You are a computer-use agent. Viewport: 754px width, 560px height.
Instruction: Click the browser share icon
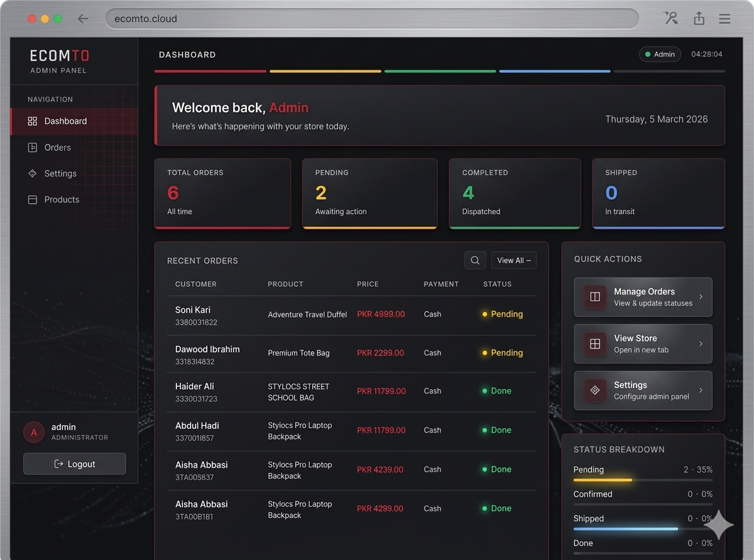pos(699,18)
